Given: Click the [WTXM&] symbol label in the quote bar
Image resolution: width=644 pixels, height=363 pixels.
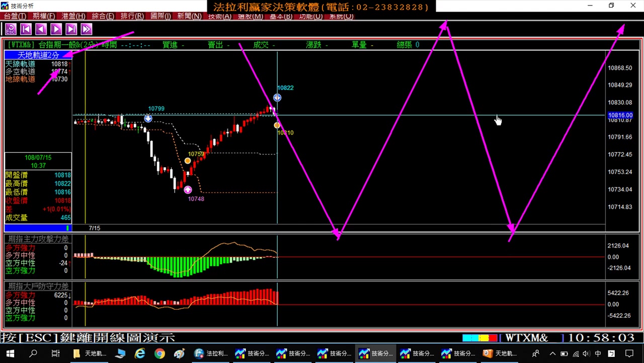Looking at the screenshot, I should [x=22, y=45].
